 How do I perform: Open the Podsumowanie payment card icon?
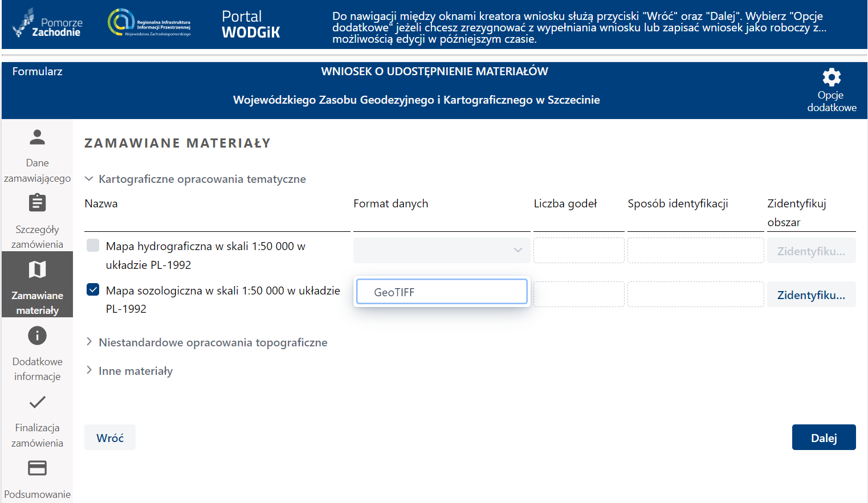pyautogui.click(x=37, y=468)
